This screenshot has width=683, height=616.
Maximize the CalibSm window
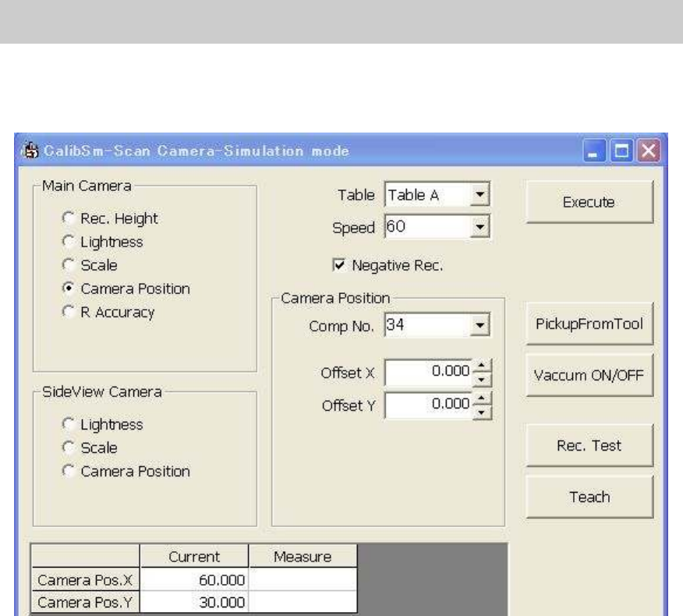(x=621, y=151)
